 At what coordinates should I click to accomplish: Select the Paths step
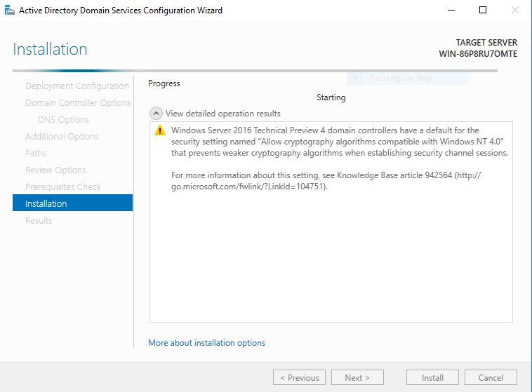pyautogui.click(x=36, y=154)
